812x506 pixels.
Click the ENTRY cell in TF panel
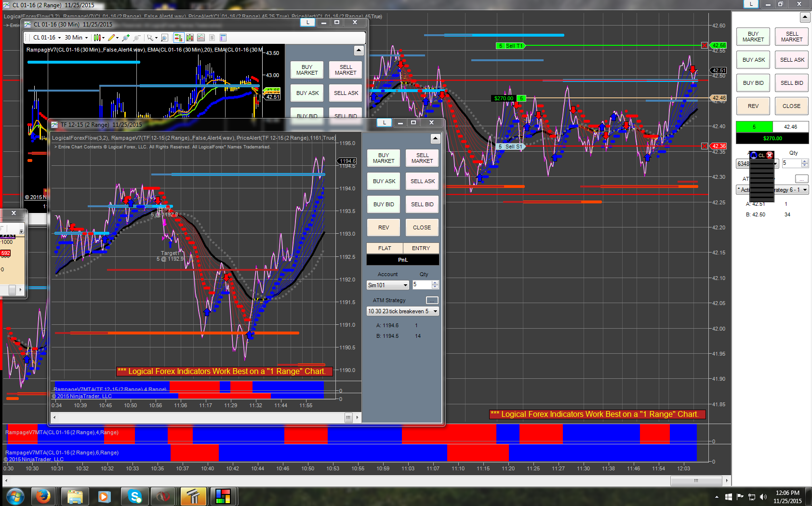pyautogui.click(x=421, y=248)
